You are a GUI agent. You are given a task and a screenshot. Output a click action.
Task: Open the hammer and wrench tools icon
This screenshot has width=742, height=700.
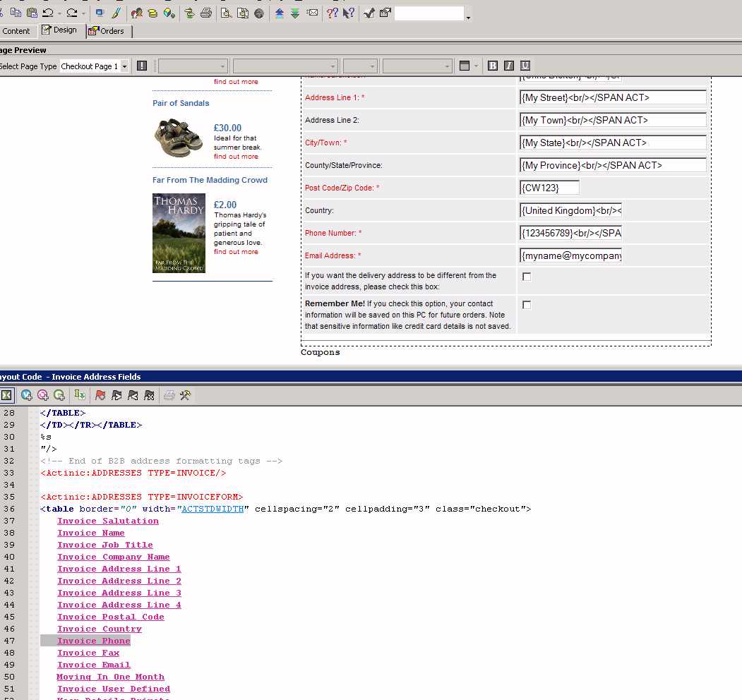point(185,395)
